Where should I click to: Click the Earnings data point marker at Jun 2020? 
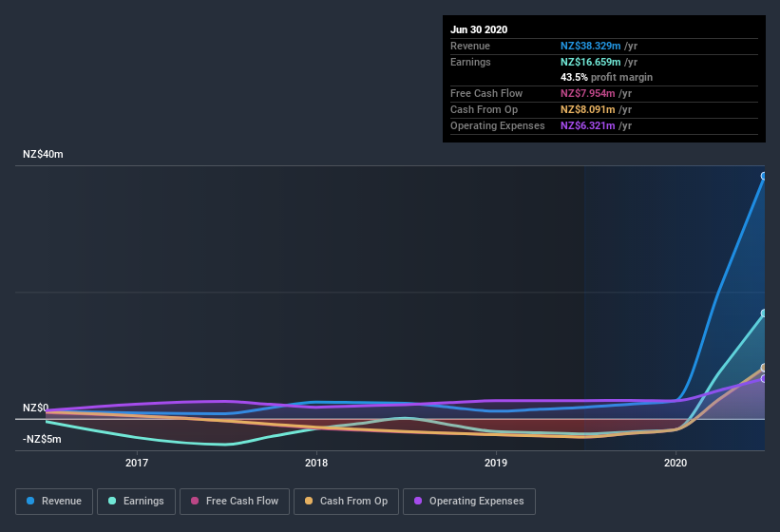coord(764,313)
